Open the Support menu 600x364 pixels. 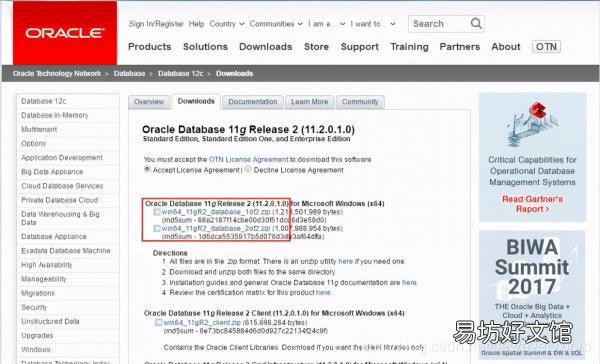360,47
